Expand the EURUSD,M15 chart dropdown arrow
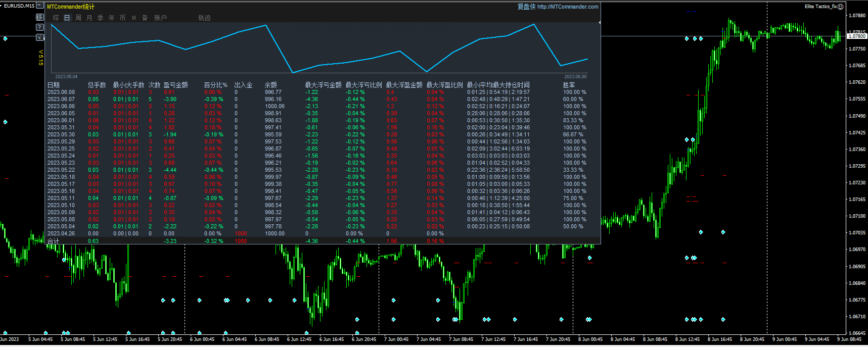 (x=2, y=6)
